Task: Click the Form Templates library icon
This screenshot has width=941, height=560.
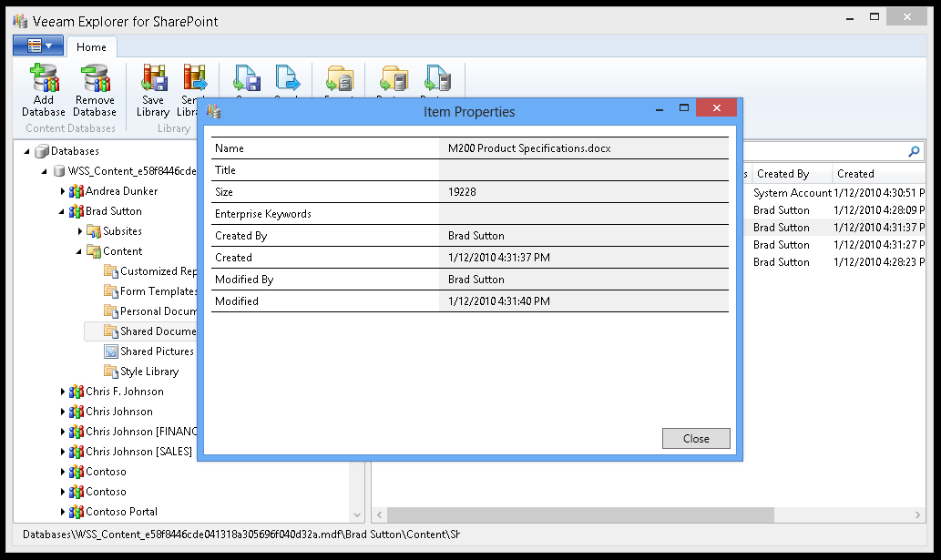Action: (x=111, y=291)
